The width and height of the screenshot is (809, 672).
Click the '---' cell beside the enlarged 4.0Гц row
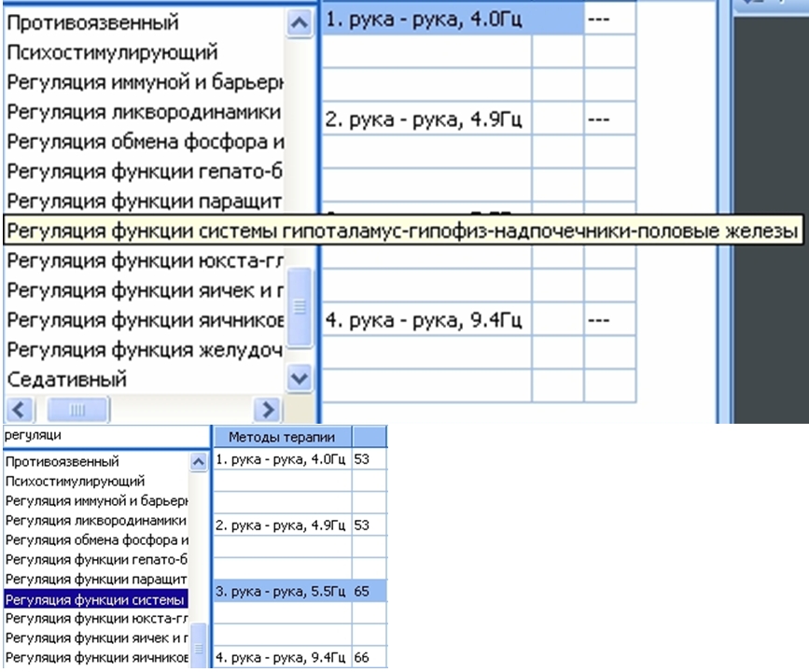pos(609,20)
